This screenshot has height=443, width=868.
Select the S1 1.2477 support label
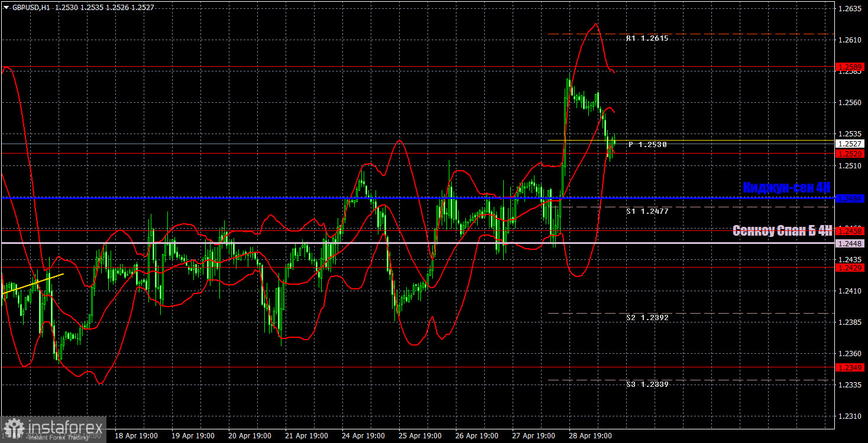pos(647,211)
